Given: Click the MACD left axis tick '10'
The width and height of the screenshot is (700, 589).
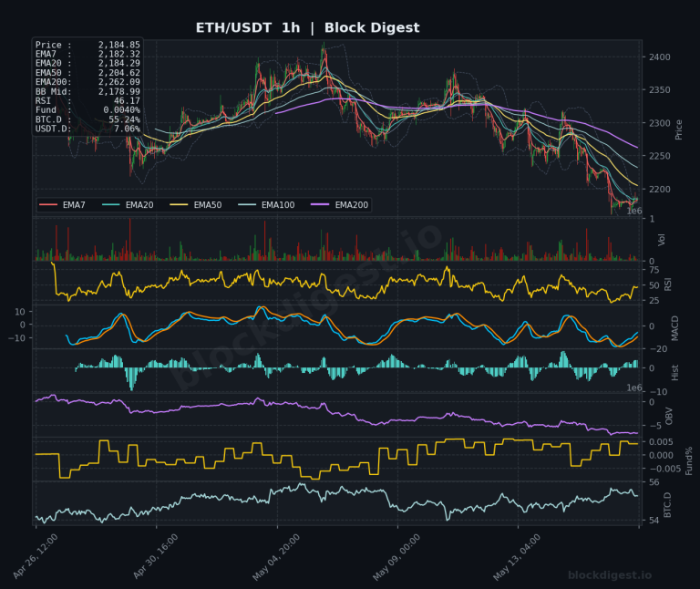Looking at the screenshot, I should pos(20,312).
